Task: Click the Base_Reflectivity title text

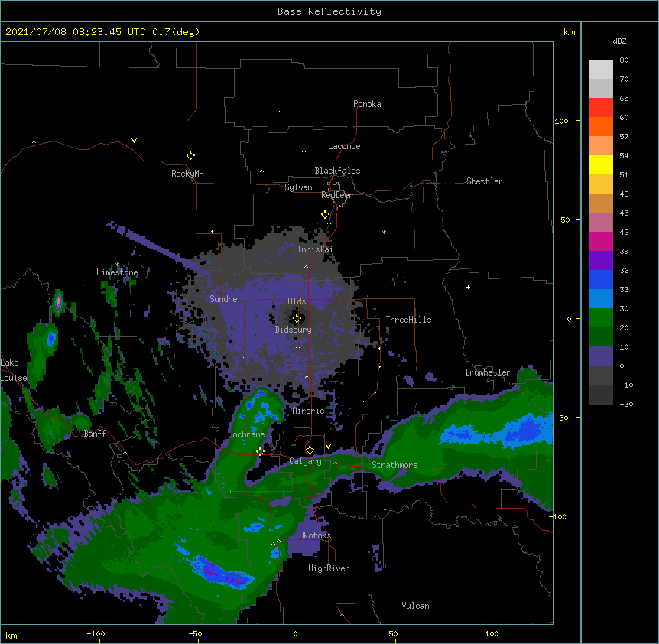Action: [x=329, y=11]
